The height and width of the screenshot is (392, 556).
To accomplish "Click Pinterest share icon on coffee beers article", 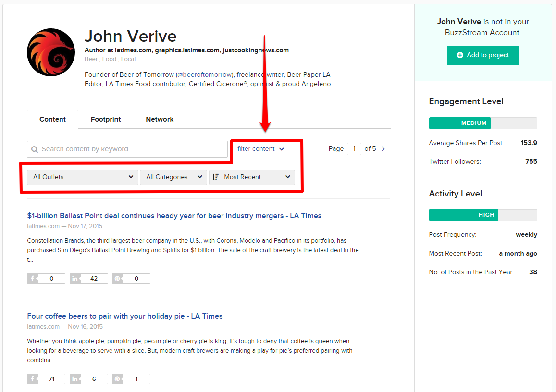I will click(x=117, y=379).
